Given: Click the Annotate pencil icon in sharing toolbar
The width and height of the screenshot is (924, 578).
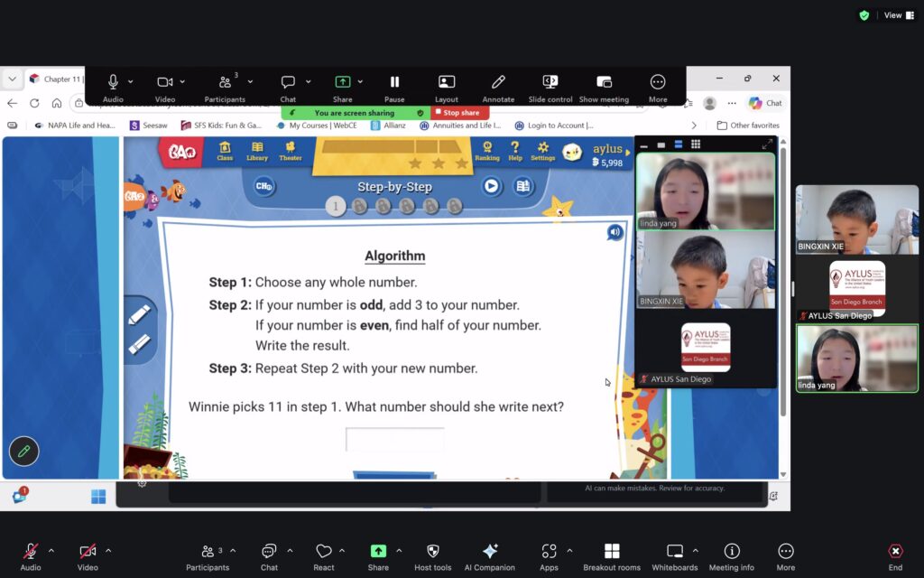Looking at the screenshot, I should [498, 83].
